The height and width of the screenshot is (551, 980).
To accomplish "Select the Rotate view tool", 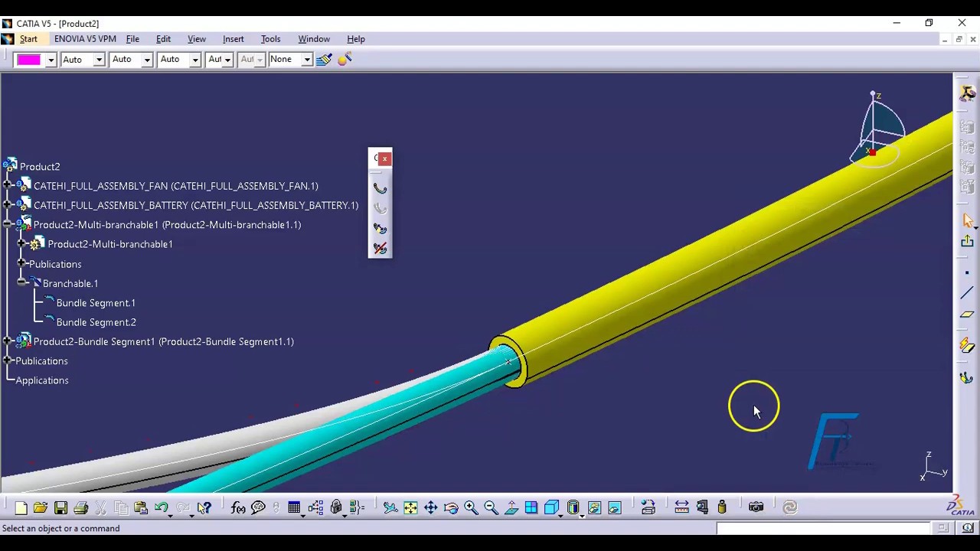I will point(451,507).
